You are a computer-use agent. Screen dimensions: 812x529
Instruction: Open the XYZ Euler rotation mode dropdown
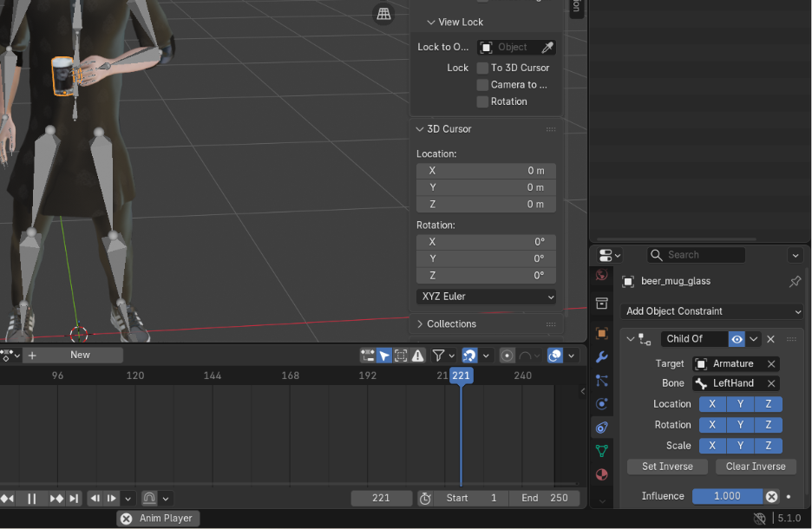[486, 297]
